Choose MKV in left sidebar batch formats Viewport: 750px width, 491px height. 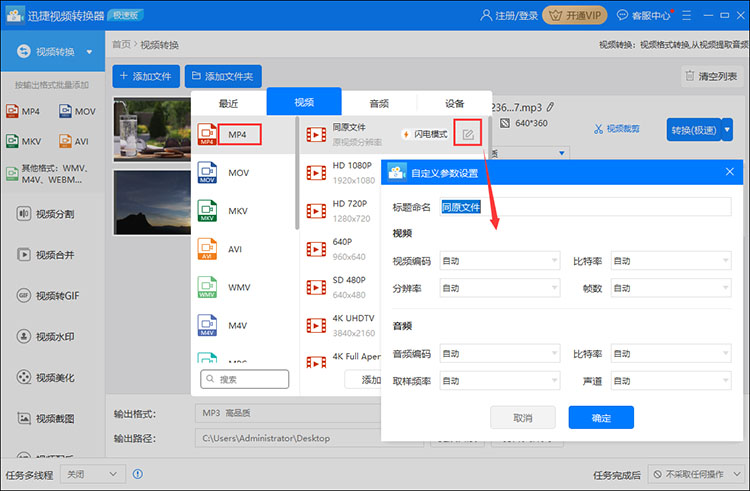point(24,142)
